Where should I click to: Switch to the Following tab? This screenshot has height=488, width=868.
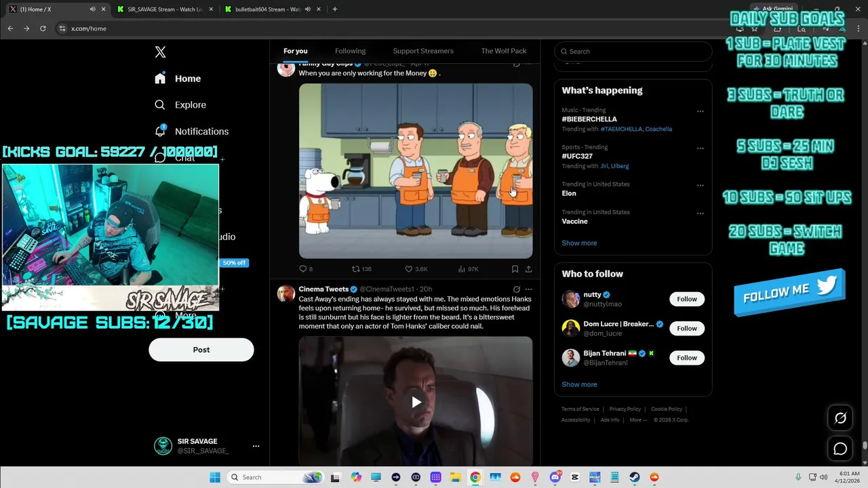[x=350, y=51]
